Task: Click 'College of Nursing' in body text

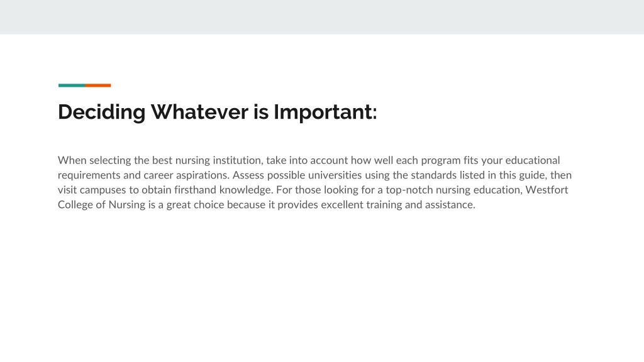Action: pyautogui.click(x=101, y=205)
